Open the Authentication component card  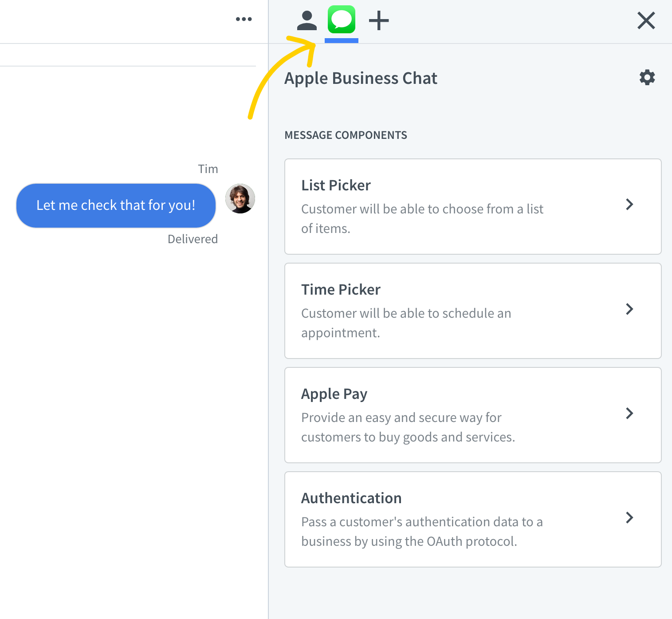click(473, 519)
